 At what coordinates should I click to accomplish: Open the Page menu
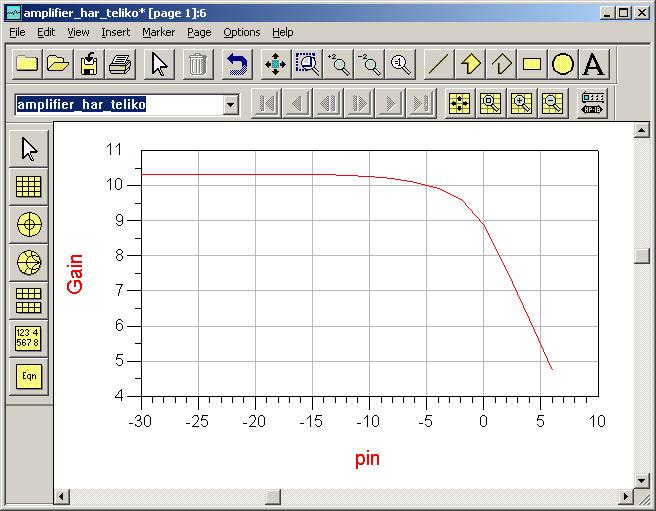coord(199,32)
